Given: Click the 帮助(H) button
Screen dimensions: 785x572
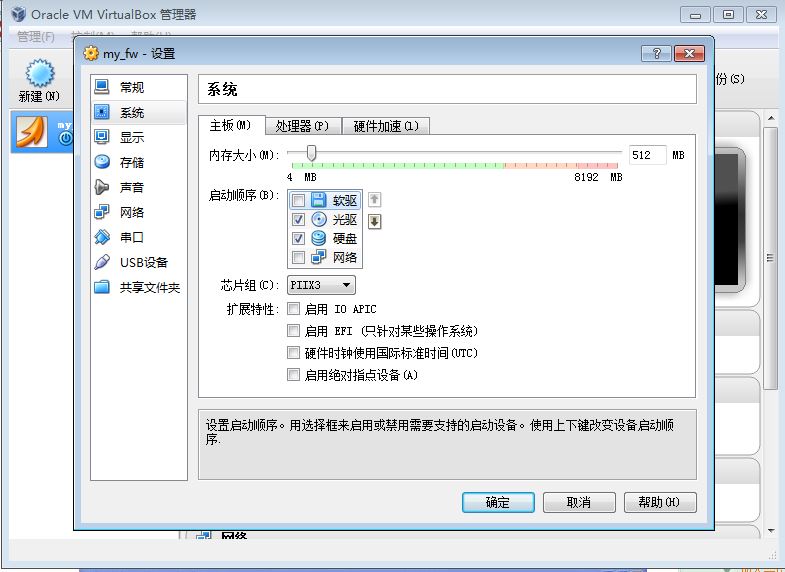Looking at the screenshot, I should 660,502.
